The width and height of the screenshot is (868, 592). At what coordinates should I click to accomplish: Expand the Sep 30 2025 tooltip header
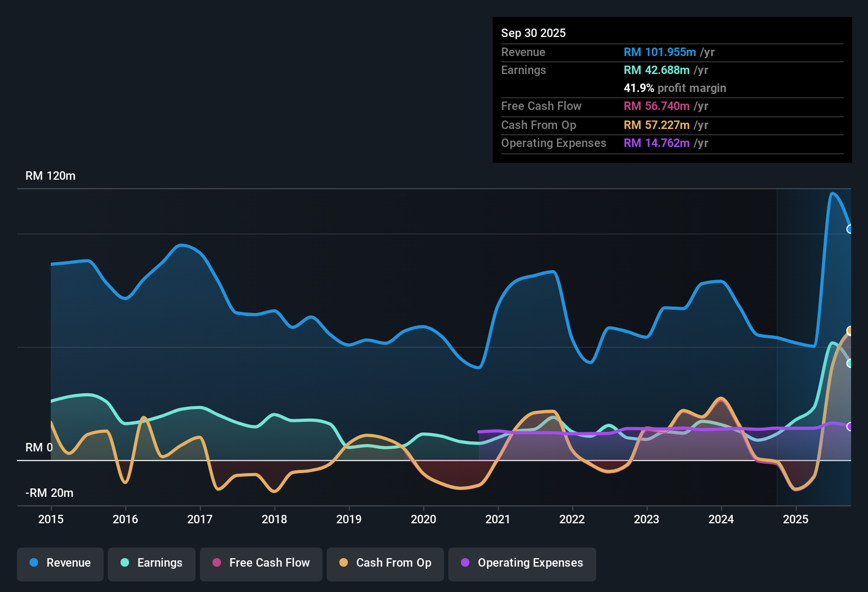533,33
